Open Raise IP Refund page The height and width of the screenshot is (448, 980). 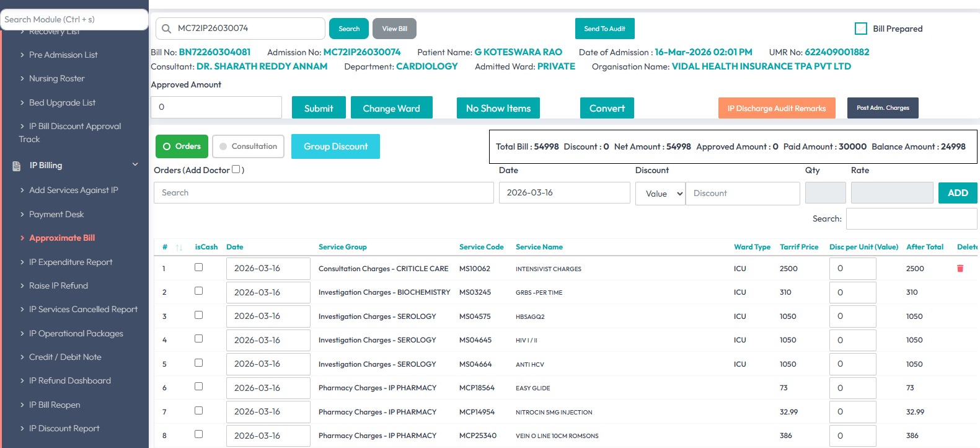point(58,285)
